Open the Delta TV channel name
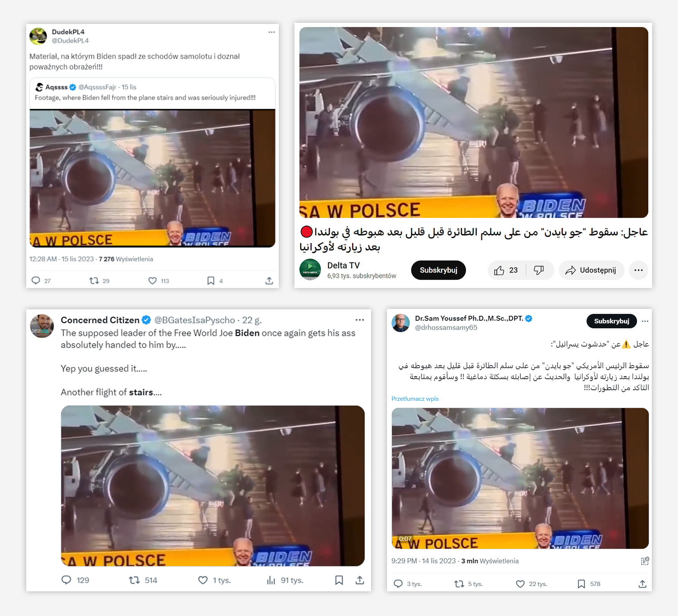The height and width of the screenshot is (616, 678). coord(344,265)
